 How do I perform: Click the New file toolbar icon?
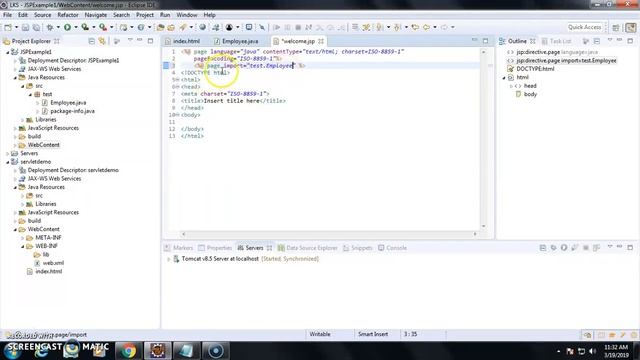8,27
